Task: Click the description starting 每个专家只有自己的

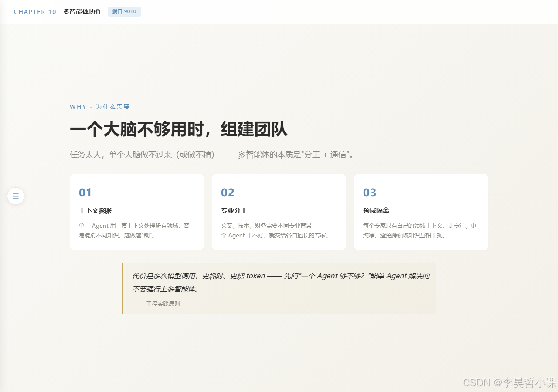Action: 420,230
